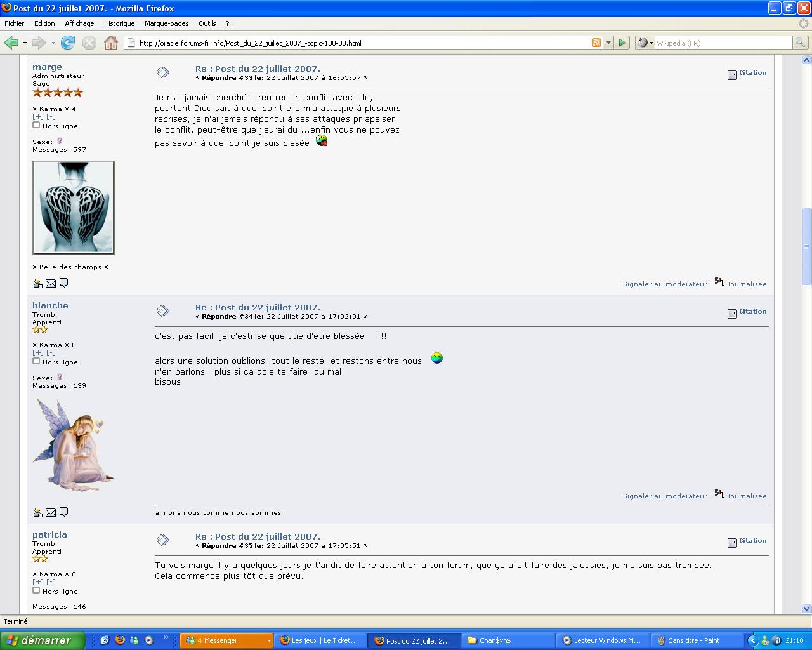Open the search engine selector dropdown
Image resolution: width=812 pixels, height=650 pixels.
[x=645, y=43]
